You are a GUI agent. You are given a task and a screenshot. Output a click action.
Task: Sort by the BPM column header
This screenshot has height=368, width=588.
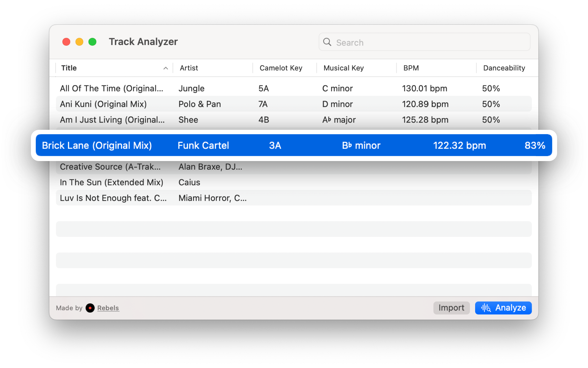pyautogui.click(x=411, y=68)
